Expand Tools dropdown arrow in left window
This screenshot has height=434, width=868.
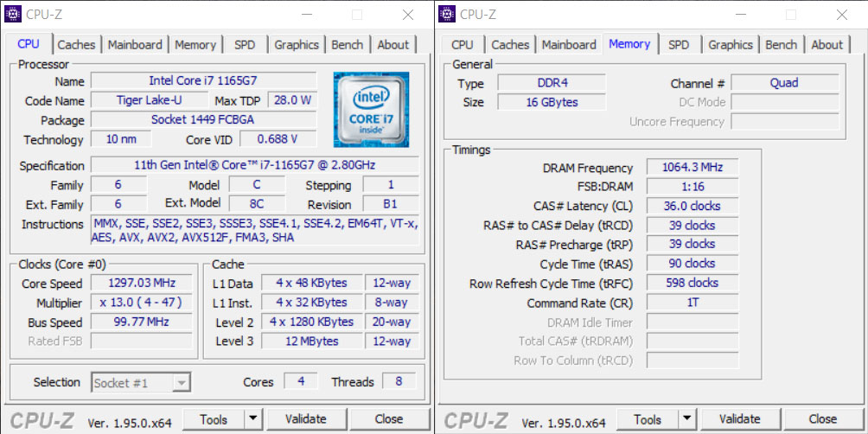pyautogui.click(x=253, y=419)
